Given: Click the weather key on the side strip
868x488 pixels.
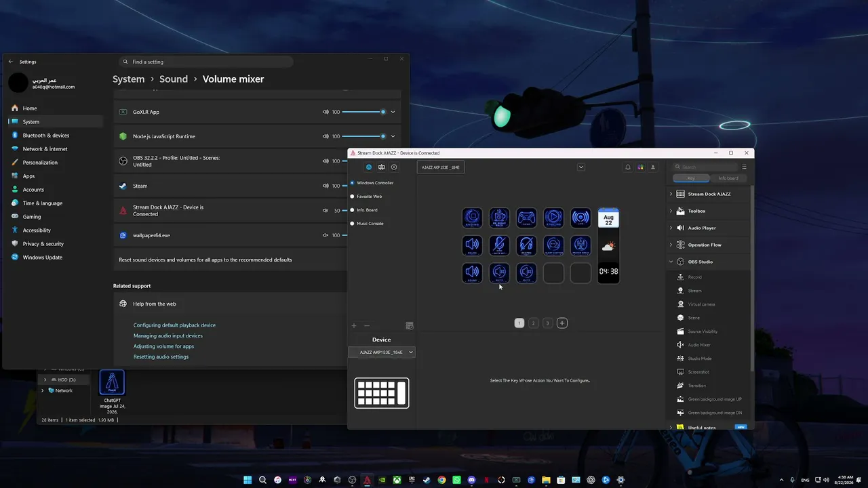Looking at the screenshot, I should point(608,246).
